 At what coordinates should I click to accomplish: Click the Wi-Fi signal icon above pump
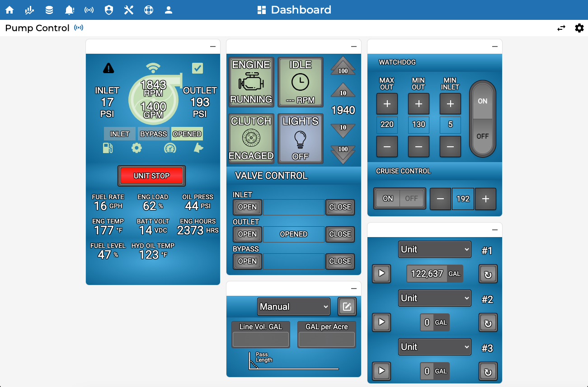(x=153, y=68)
